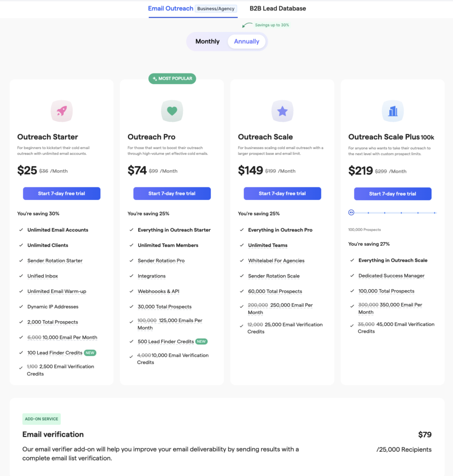
Task: Switch billing to Monthly
Action: pos(207,41)
